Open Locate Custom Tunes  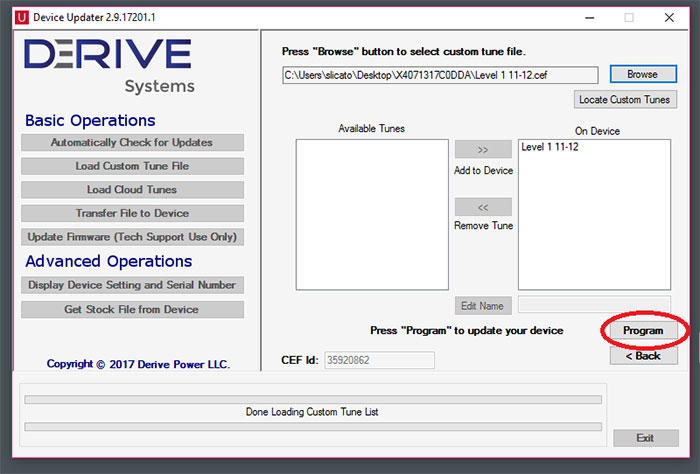(626, 99)
